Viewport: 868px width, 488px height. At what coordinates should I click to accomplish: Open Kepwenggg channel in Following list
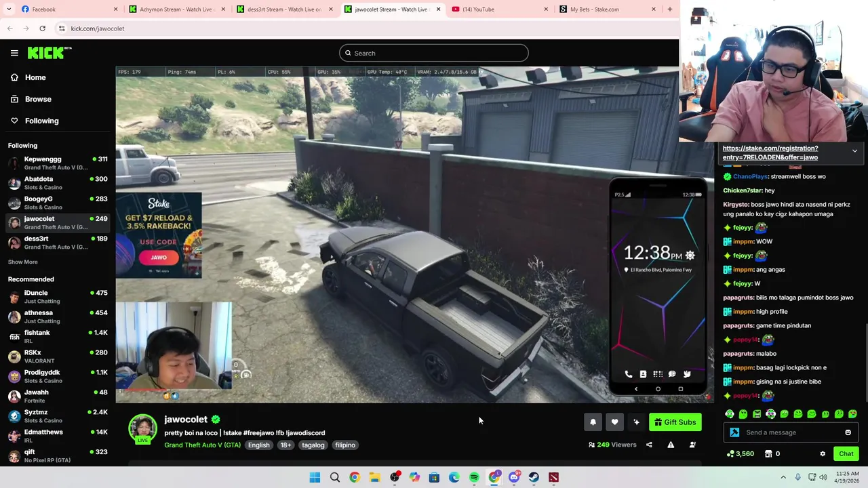pyautogui.click(x=58, y=163)
